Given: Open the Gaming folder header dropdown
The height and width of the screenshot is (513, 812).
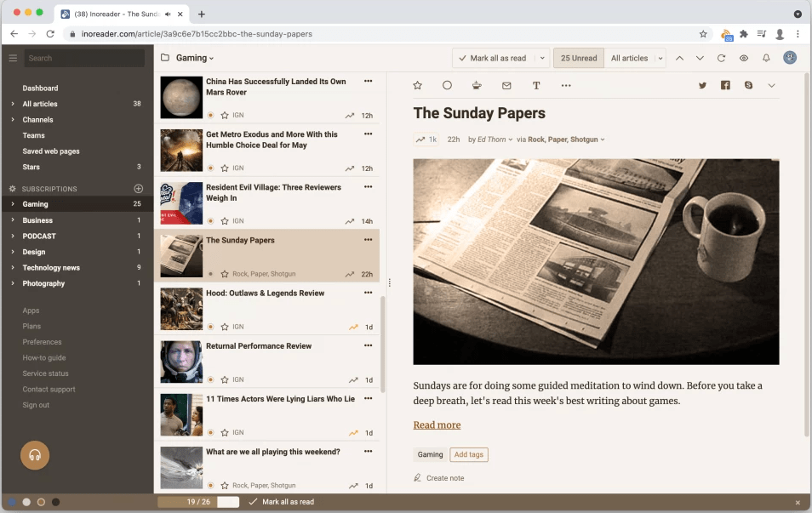Looking at the screenshot, I should click(195, 58).
